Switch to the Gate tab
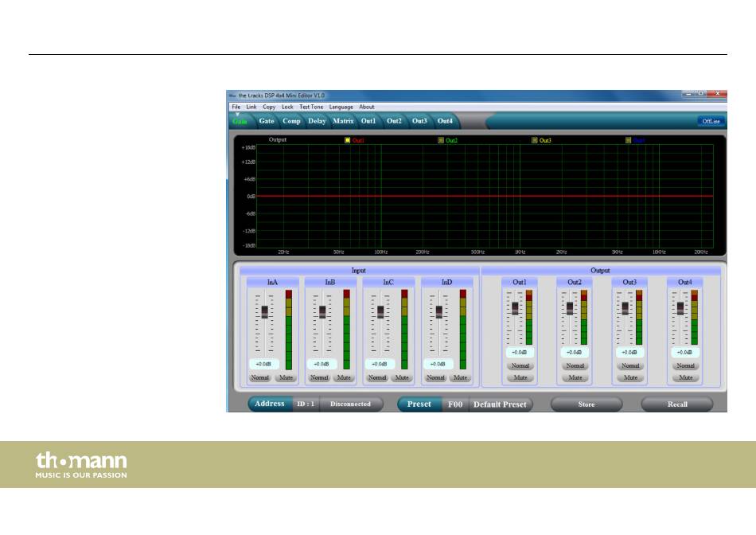The width and height of the screenshot is (756, 535). point(267,121)
